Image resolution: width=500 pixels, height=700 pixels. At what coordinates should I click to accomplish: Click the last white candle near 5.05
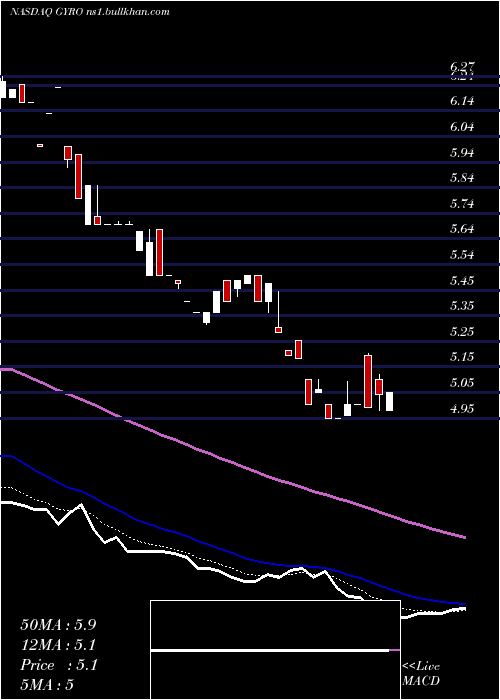point(390,401)
